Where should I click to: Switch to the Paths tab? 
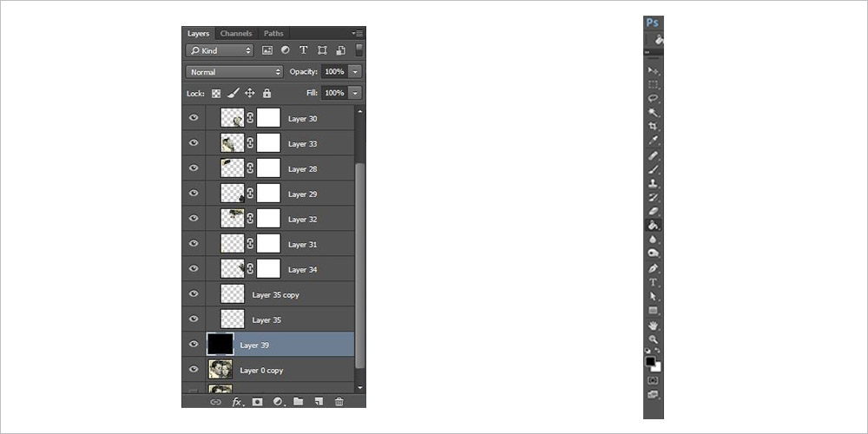coord(273,33)
